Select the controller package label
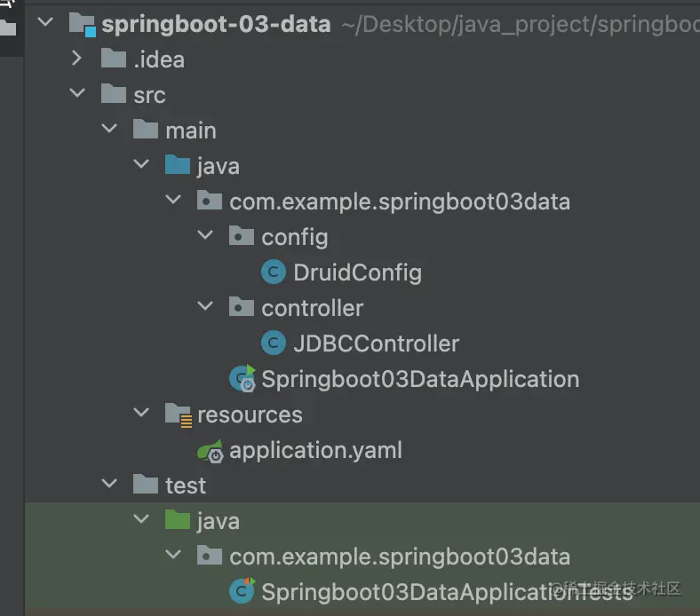This screenshot has width=700, height=616. (313, 308)
